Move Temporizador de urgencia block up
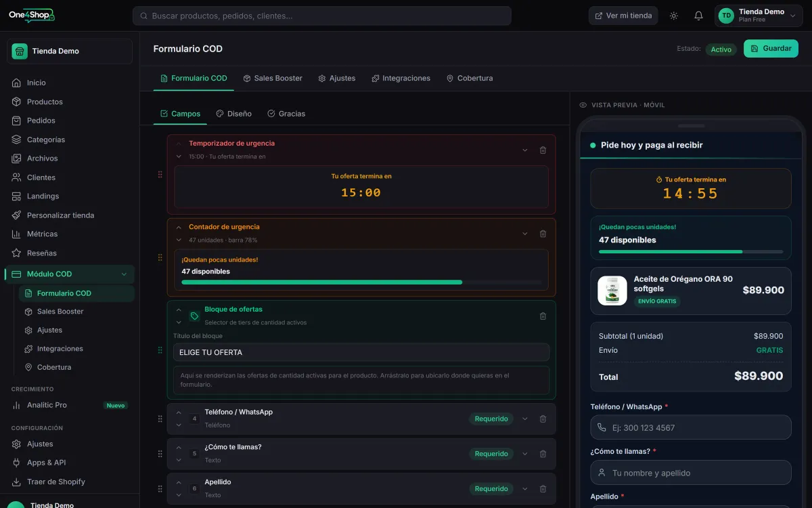 (179, 144)
